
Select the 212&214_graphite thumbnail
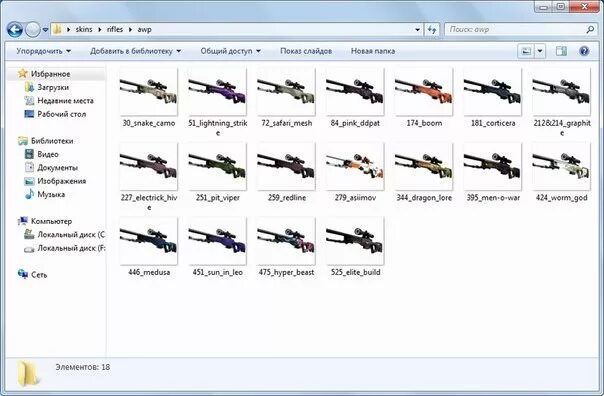click(x=561, y=92)
